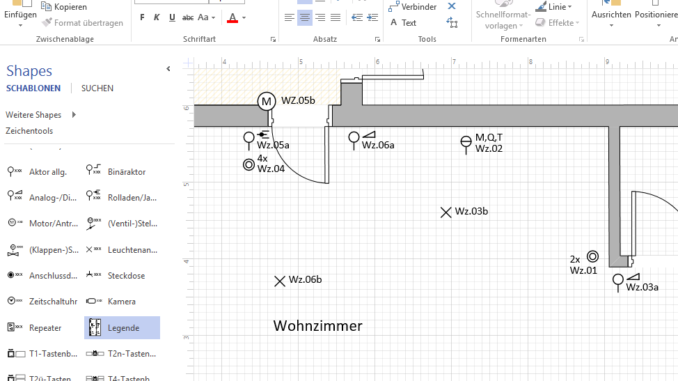
Task: Select motor symbol M on drawing
Action: [266, 102]
